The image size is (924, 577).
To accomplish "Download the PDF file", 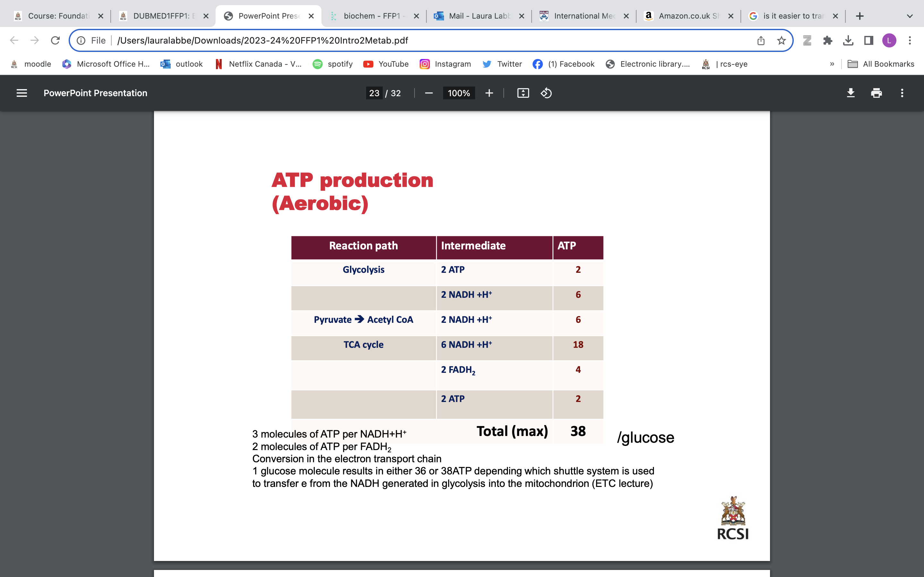I will coord(851,93).
